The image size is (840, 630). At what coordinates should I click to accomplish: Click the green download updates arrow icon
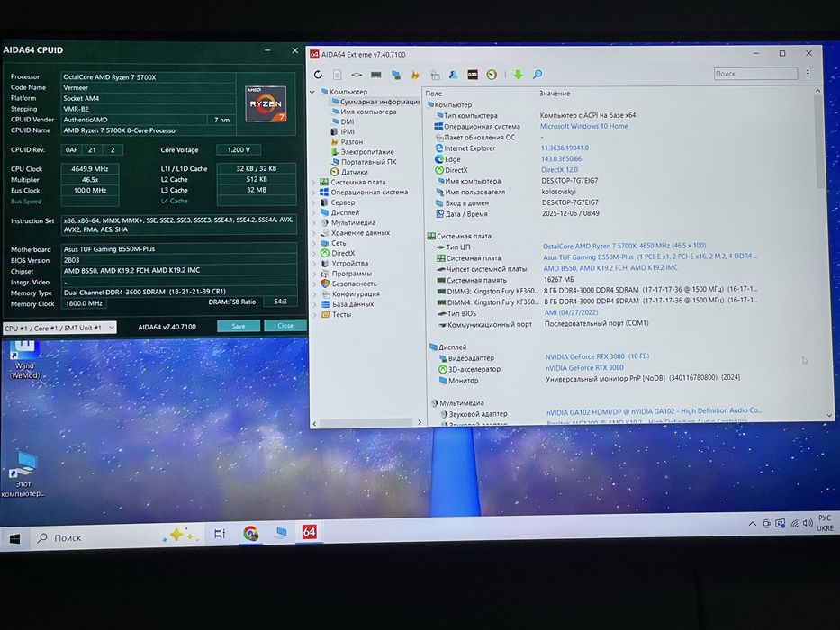click(518, 75)
